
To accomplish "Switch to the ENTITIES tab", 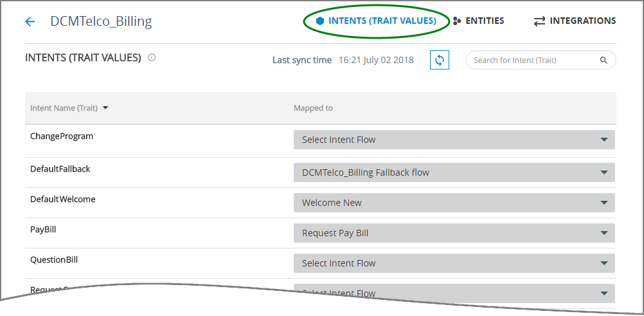I will pos(478,21).
